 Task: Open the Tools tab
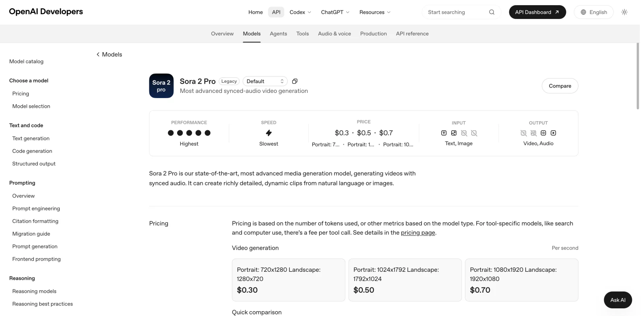[302, 34]
